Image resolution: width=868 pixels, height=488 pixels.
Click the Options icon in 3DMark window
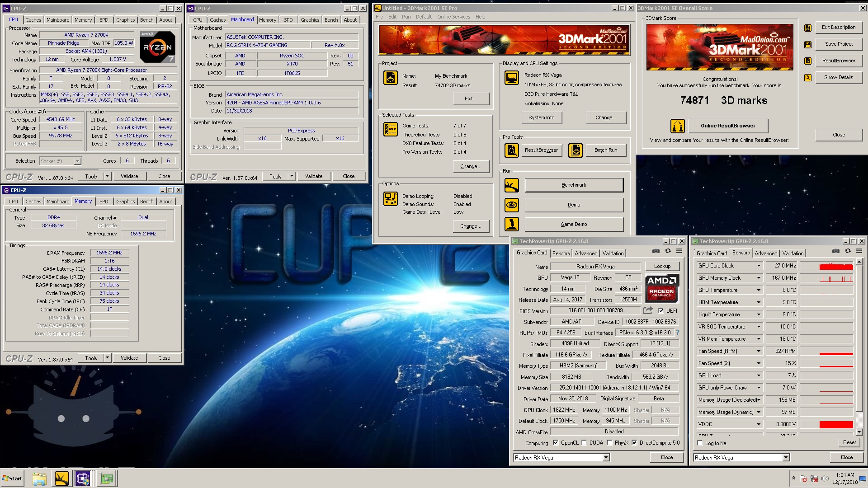click(391, 199)
